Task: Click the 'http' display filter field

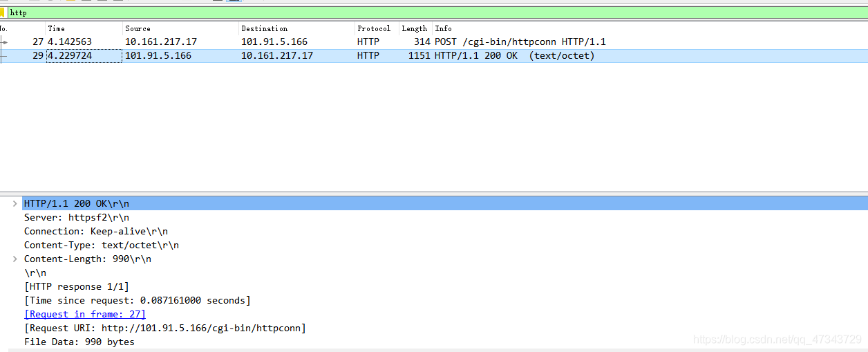Action: (x=437, y=12)
